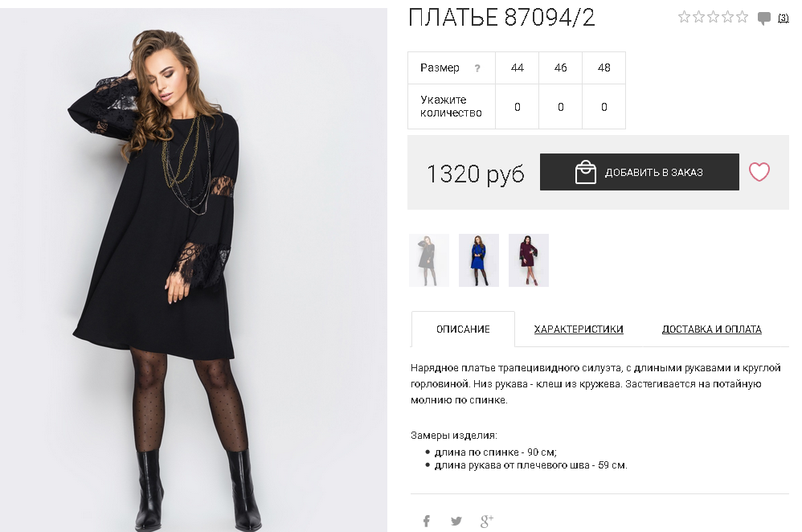Set quantity for size 44
Screen dimensions: 802x532
pyautogui.click(x=517, y=107)
